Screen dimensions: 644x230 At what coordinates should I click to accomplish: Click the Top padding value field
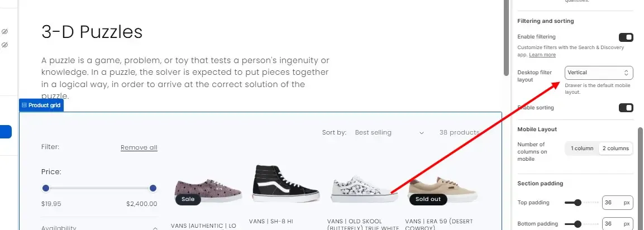click(617, 203)
